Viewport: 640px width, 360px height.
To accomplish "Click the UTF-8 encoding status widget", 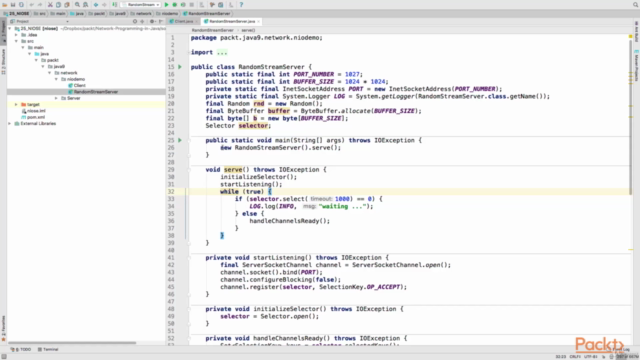I will (x=590, y=356).
